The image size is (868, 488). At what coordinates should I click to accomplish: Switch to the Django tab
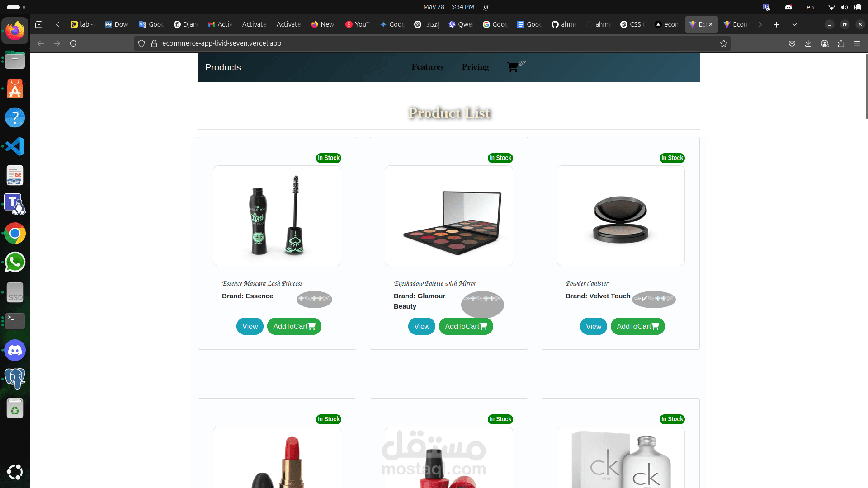click(186, 24)
